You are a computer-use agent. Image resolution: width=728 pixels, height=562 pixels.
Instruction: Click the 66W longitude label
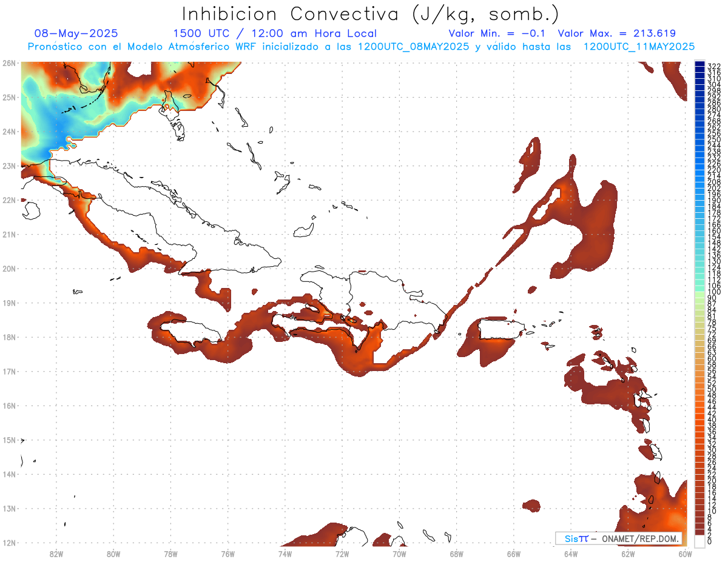(x=514, y=554)
